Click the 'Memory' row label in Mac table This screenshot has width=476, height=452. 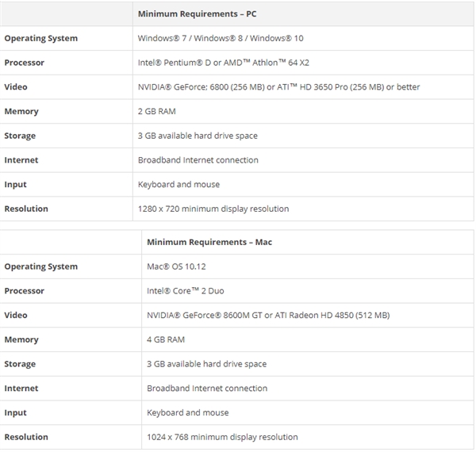click(x=21, y=339)
